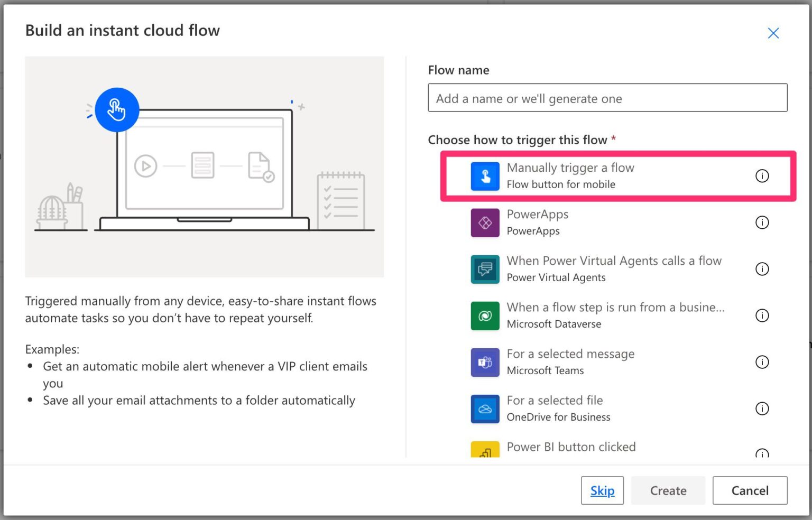The image size is (812, 520).
Task: Click the Create button
Action: 668,490
